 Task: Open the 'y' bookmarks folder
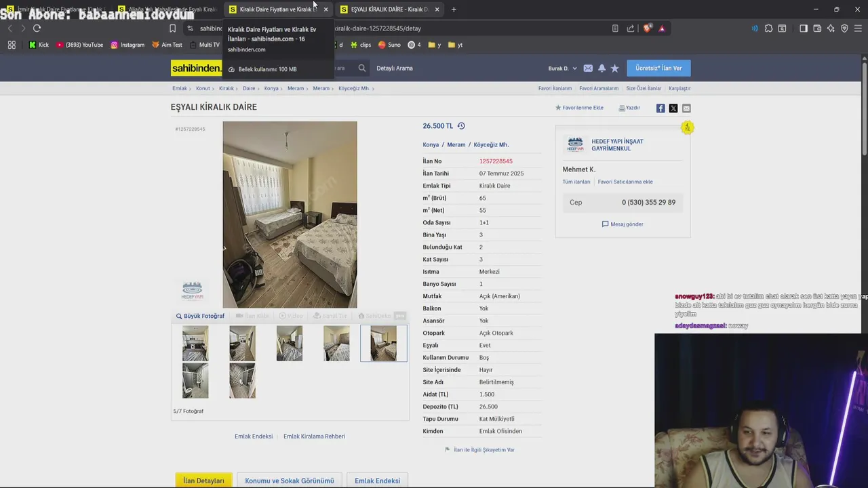pos(435,45)
